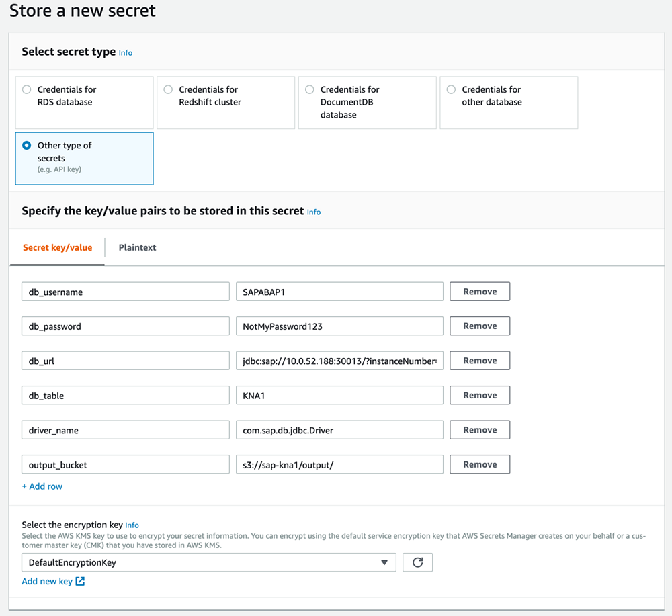Click the db_url value input field

pyautogui.click(x=339, y=361)
